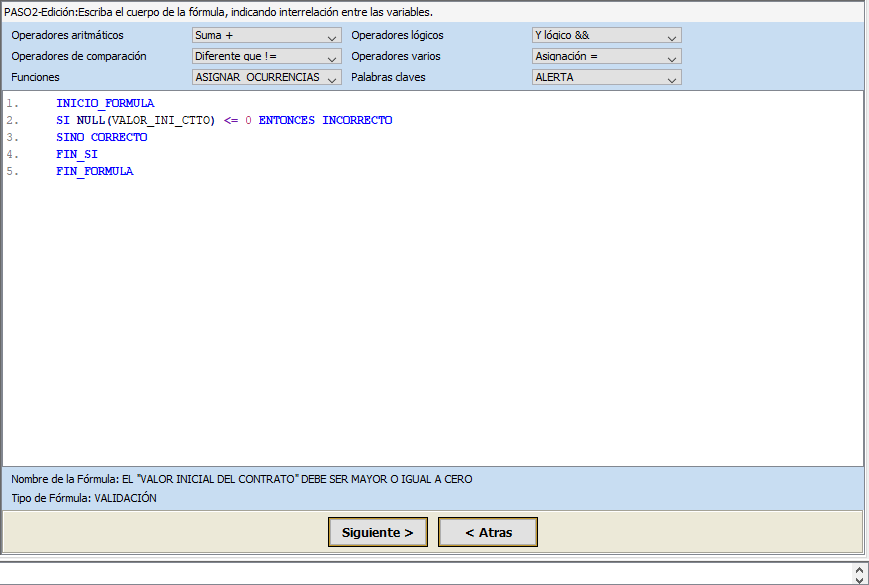Image resolution: width=869 pixels, height=585 pixels.
Task: Open the Operadores de comparación dropdown
Action: pyautogui.click(x=266, y=57)
